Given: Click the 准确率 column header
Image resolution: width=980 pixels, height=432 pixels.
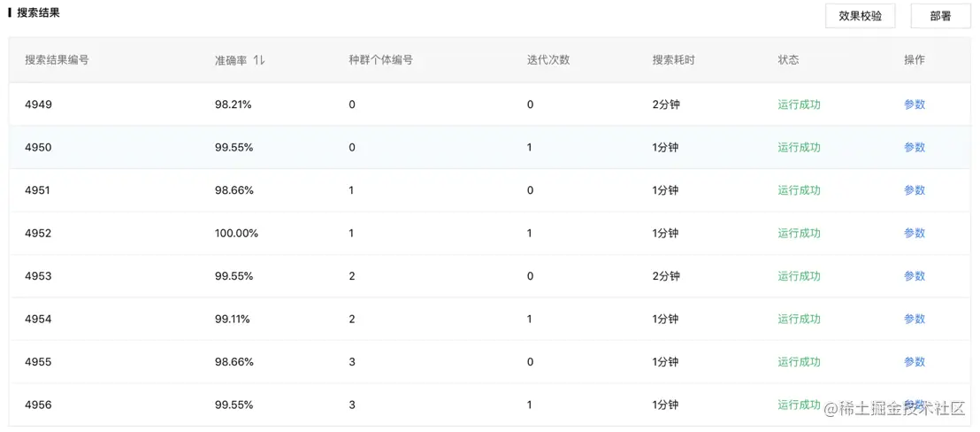Looking at the screenshot, I should coord(231,60).
